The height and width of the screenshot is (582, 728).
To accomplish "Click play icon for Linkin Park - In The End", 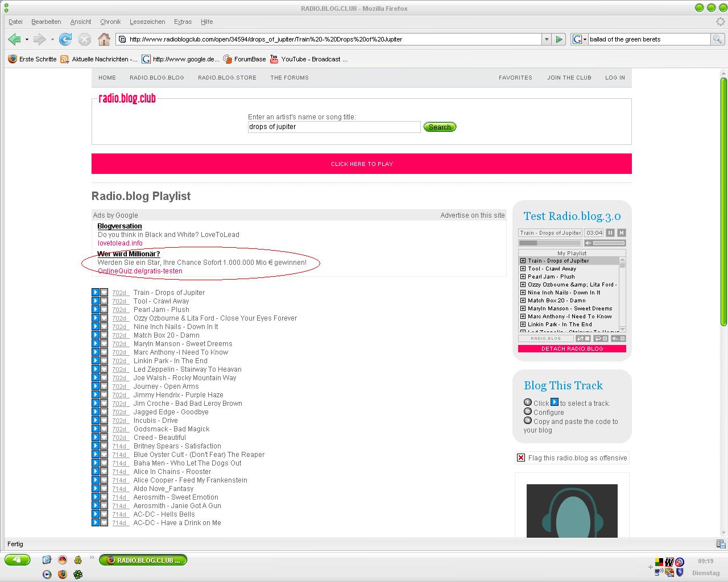I will pyautogui.click(x=96, y=360).
